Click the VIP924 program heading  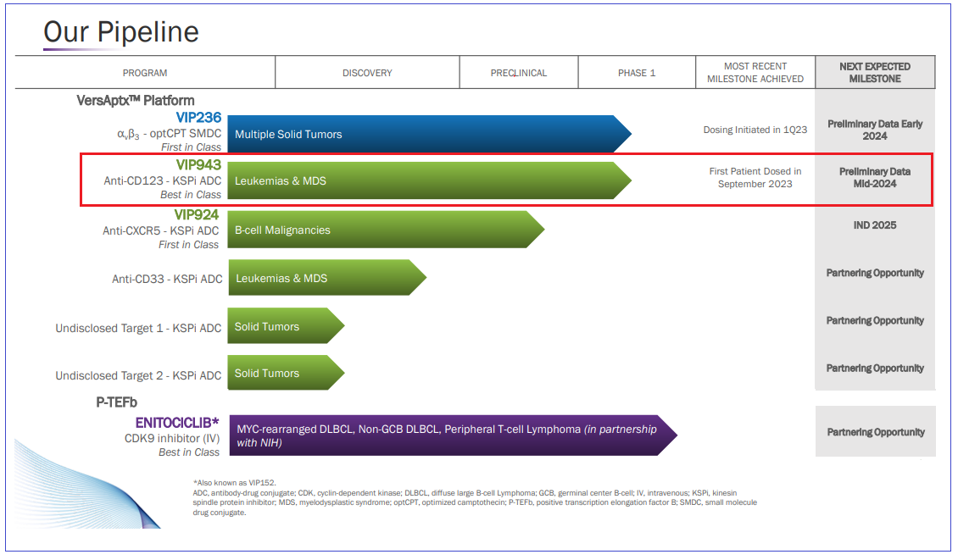click(x=198, y=214)
